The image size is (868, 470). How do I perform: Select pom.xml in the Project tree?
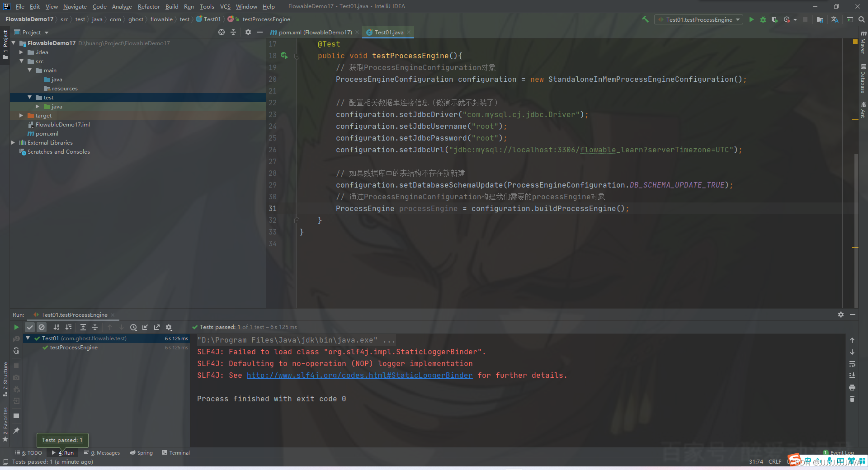[47, 133]
